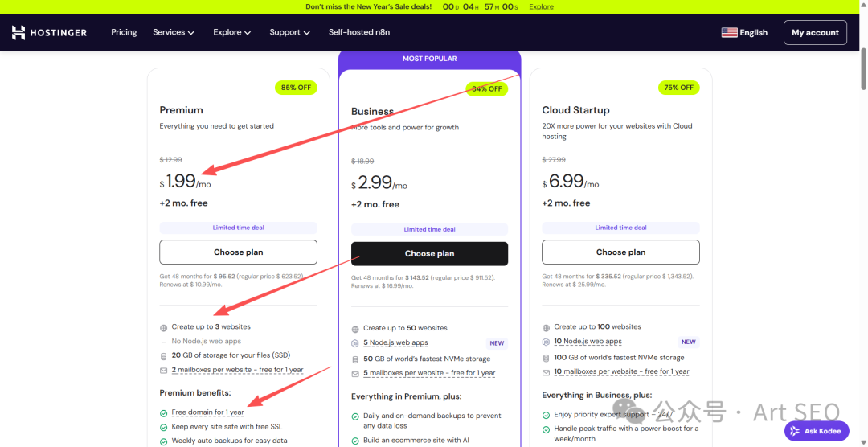Image resolution: width=868 pixels, height=447 pixels.
Task: Click green checkmark beside Free domain for 1 year
Action: coord(164,412)
